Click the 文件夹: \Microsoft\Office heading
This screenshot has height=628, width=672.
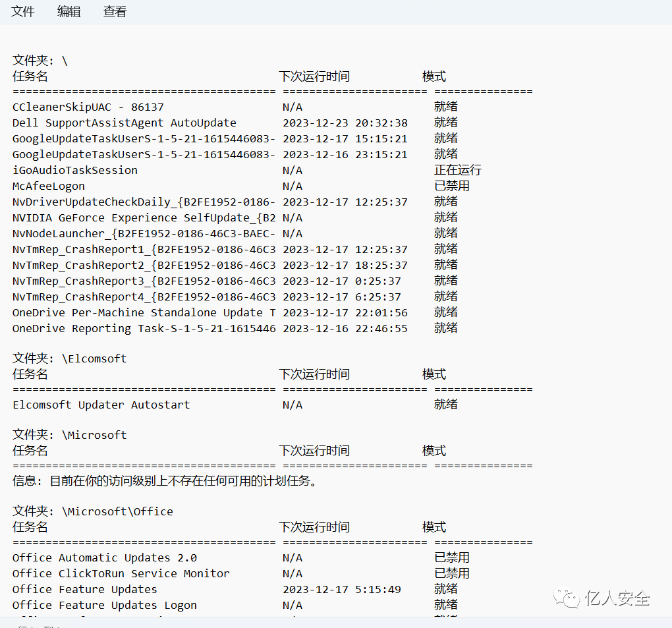[93, 511]
